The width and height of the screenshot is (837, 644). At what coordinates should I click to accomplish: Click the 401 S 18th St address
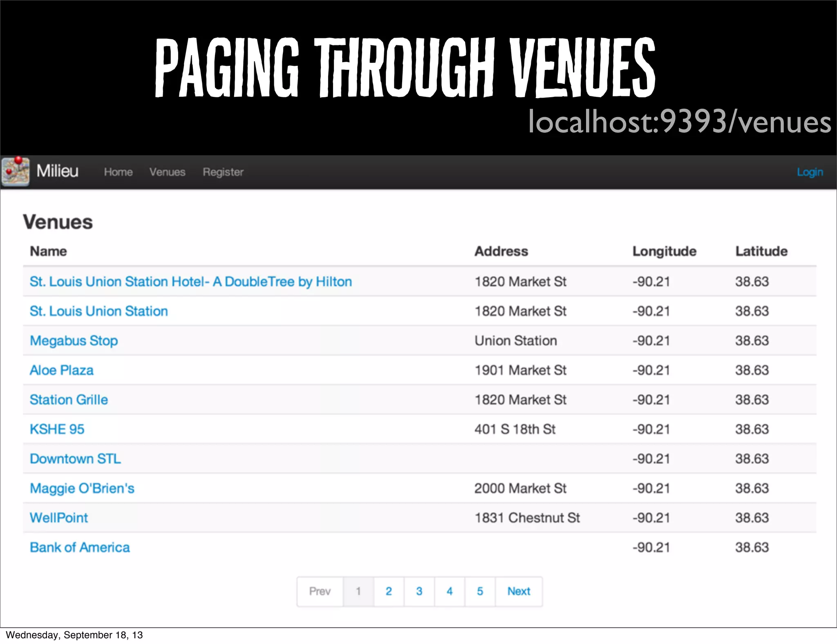click(x=515, y=429)
